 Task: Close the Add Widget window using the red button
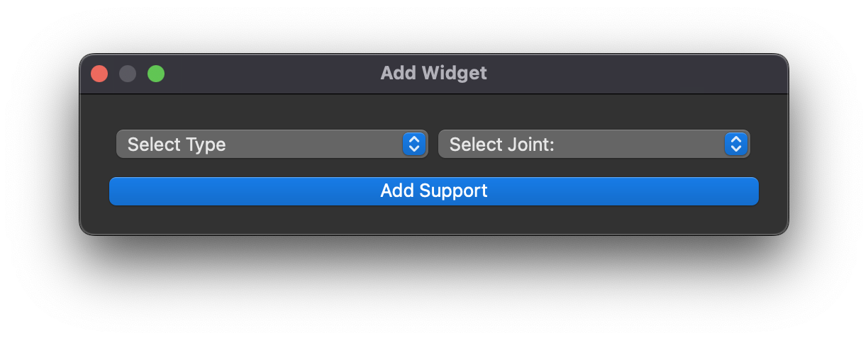click(99, 74)
